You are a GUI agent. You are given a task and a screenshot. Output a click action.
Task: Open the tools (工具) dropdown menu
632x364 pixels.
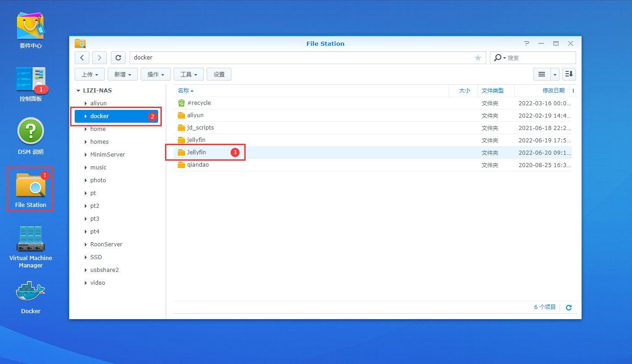coord(189,74)
